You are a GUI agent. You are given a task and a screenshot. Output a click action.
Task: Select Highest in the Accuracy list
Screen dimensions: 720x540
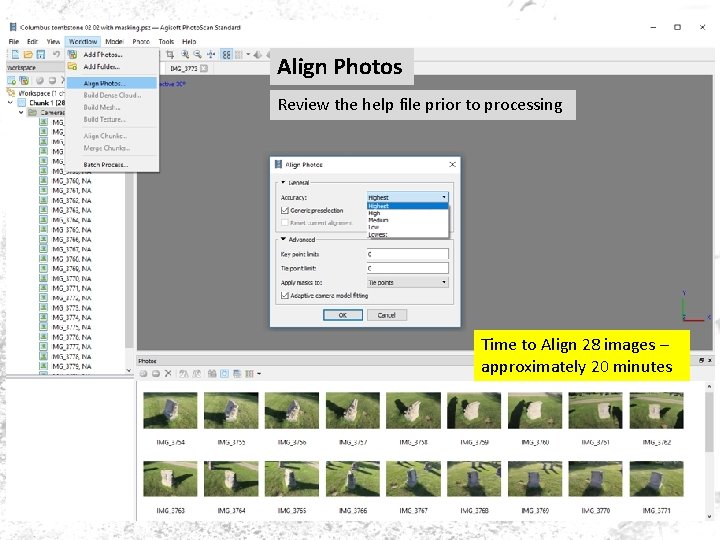(407, 206)
